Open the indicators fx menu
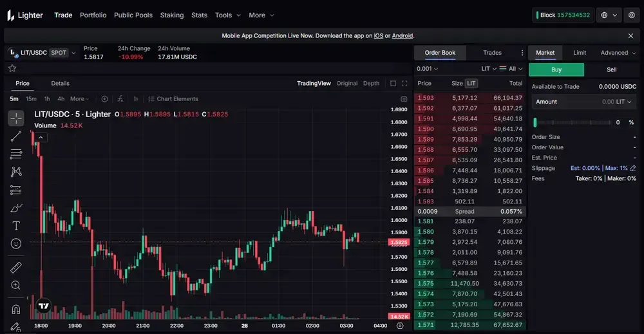 pyautogui.click(x=120, y=99)
